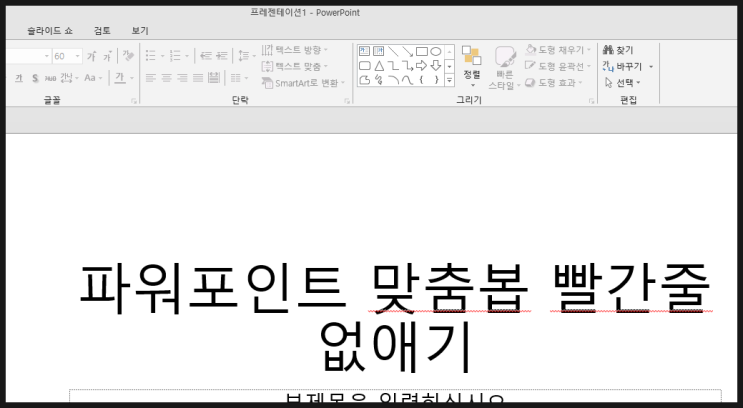Apply distributed text alignment
This screenshot has height=408, width=743.
[214, 78]
